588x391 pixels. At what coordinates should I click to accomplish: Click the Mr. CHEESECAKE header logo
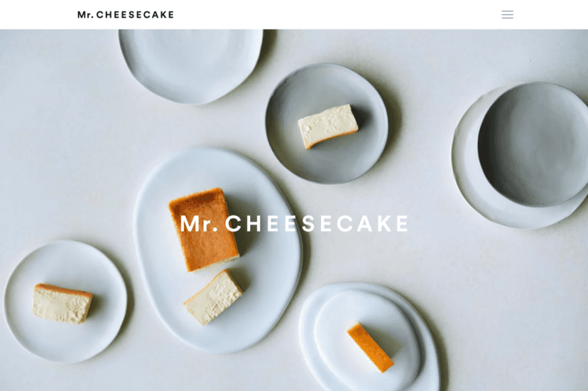(x=126, y=15)
